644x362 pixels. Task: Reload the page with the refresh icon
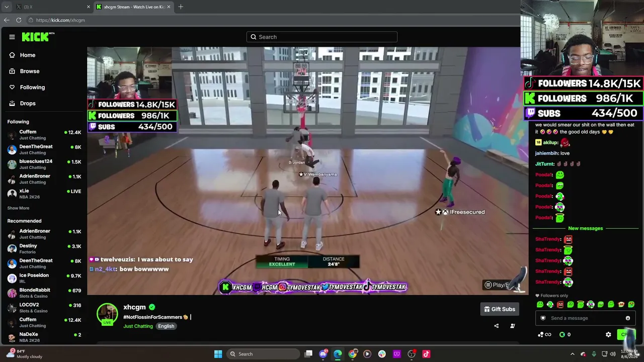(19, 20)
